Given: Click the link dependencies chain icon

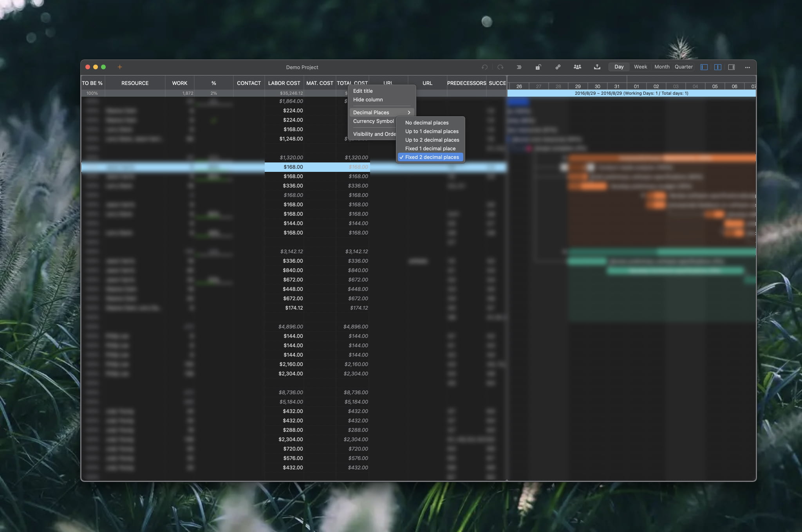Looking at the screenshot, I should [558, 67].
